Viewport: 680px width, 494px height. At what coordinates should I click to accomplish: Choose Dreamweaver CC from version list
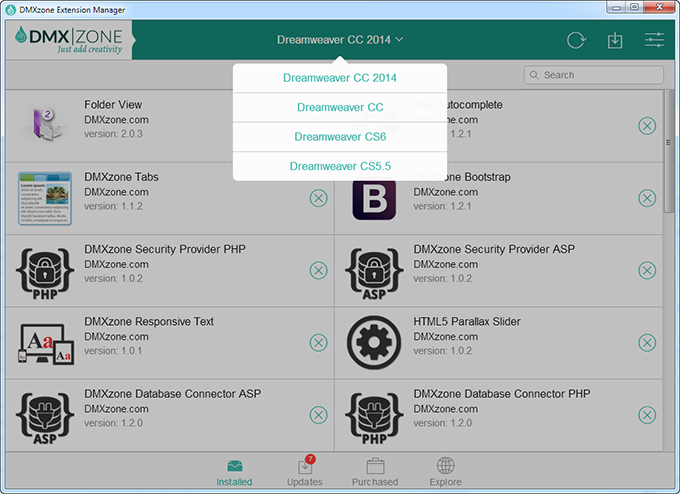click(340, 107)
